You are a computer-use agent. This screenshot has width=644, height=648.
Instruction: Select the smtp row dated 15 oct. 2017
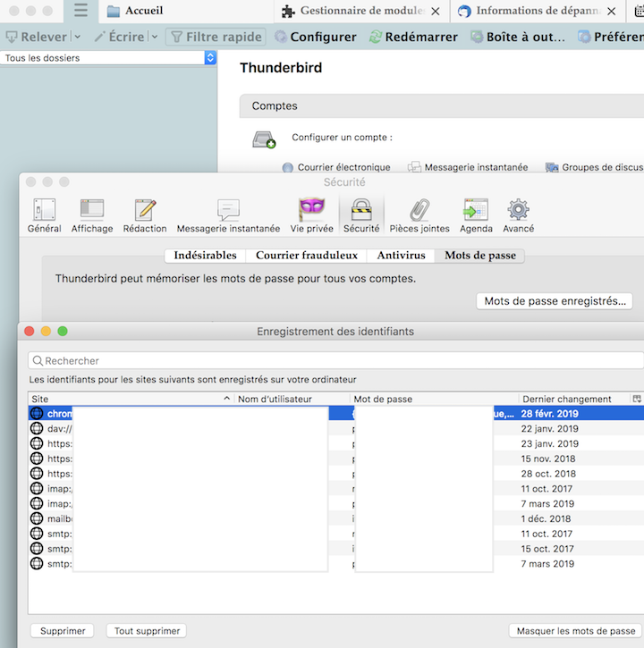coord(335,549)
